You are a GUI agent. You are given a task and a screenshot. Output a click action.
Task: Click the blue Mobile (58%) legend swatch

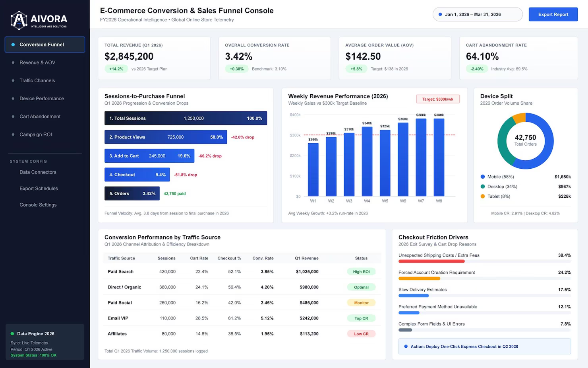(483, 177)
